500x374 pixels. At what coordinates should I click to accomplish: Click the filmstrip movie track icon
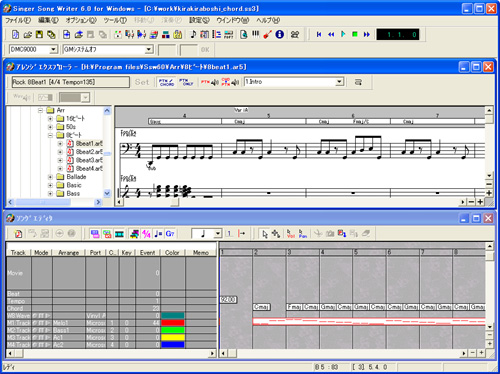pos(119,234)
